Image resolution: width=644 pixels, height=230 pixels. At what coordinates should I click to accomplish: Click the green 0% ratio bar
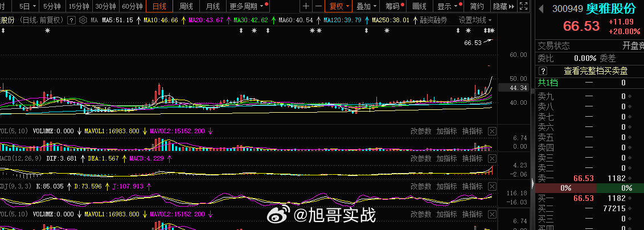620,188
